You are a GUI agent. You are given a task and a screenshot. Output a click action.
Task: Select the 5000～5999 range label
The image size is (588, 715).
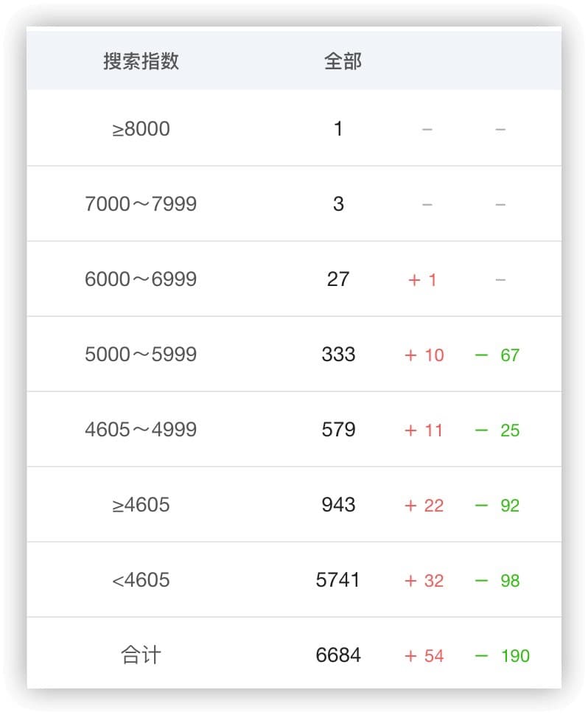(x=141, y=355)
